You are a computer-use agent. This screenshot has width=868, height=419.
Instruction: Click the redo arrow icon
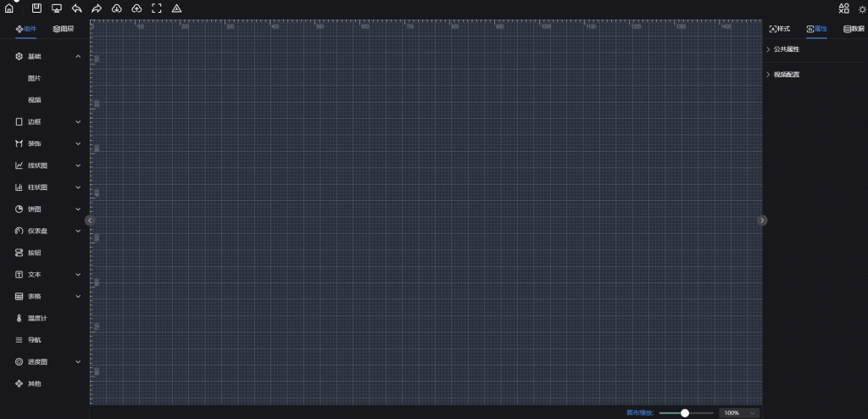97,8
